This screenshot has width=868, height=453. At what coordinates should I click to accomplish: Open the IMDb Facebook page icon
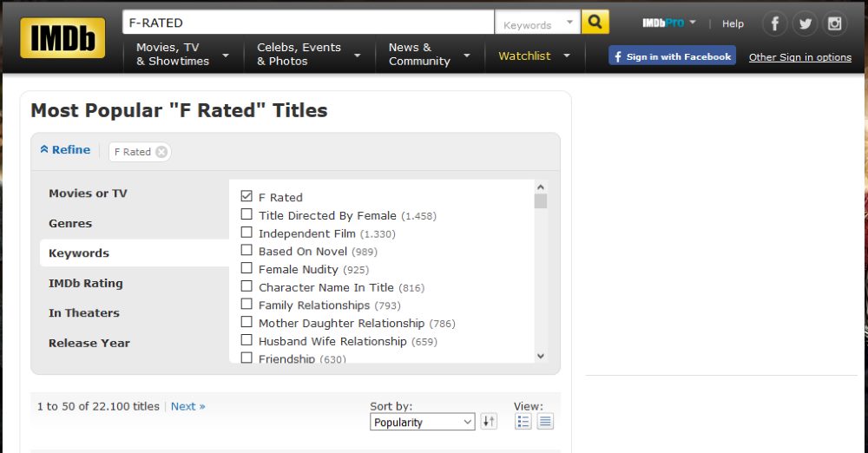point(775,23)
